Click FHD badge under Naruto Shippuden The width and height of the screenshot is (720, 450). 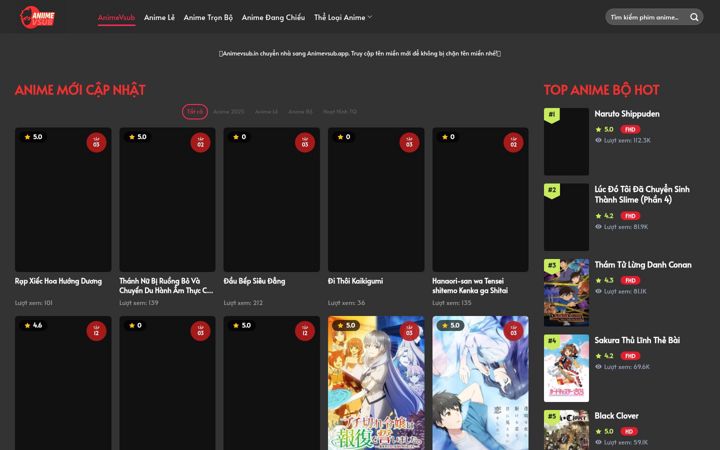coord(630,129)
